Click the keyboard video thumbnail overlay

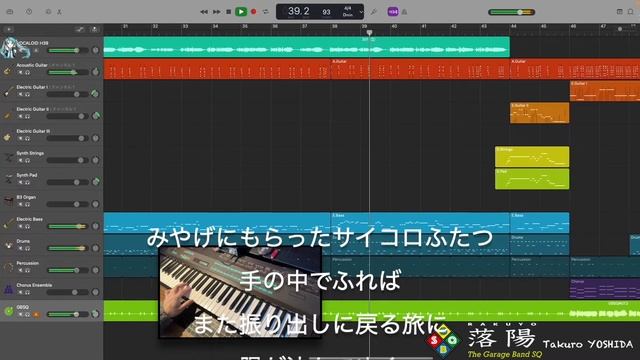click(240, 292)
